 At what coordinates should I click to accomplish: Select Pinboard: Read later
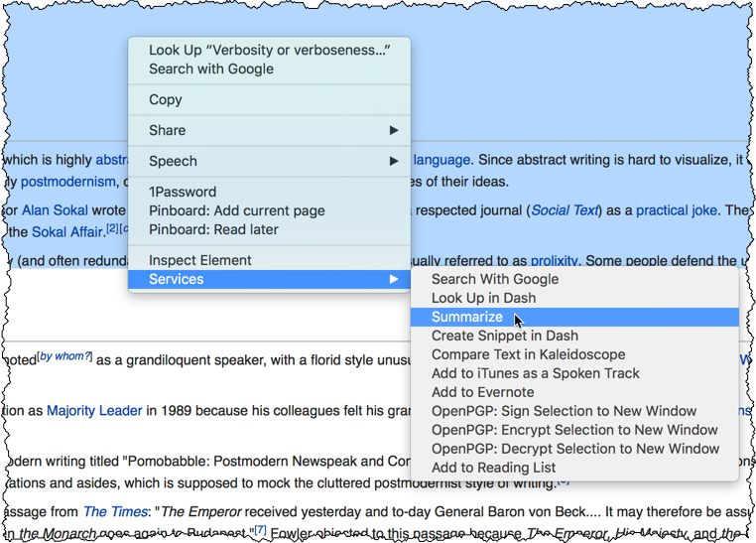click(x=213, y=229)
